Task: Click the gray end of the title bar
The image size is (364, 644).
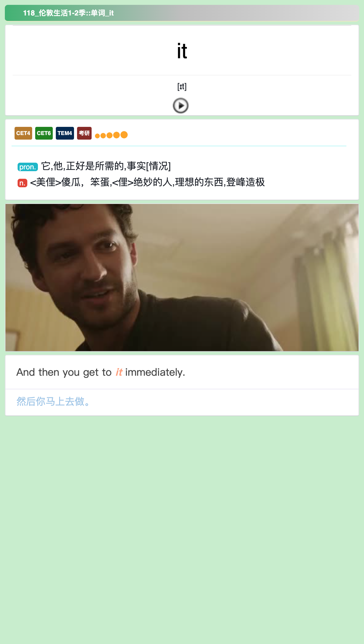Action: coord(334,13)
